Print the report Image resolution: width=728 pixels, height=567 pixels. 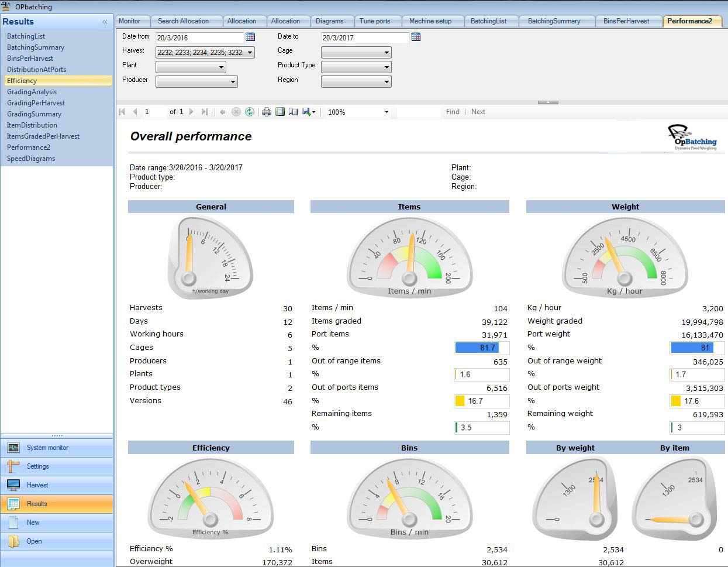[267, 112]
